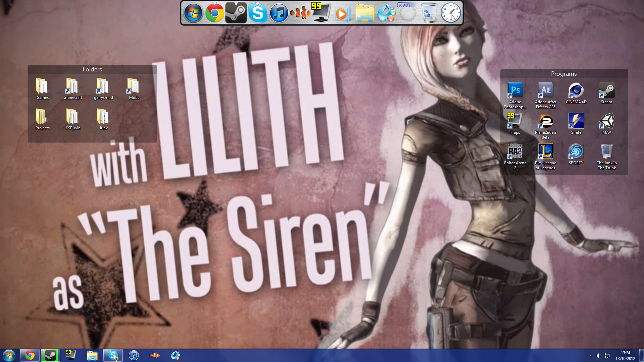Click the Windows orb in the top dock

coord(193,13)
